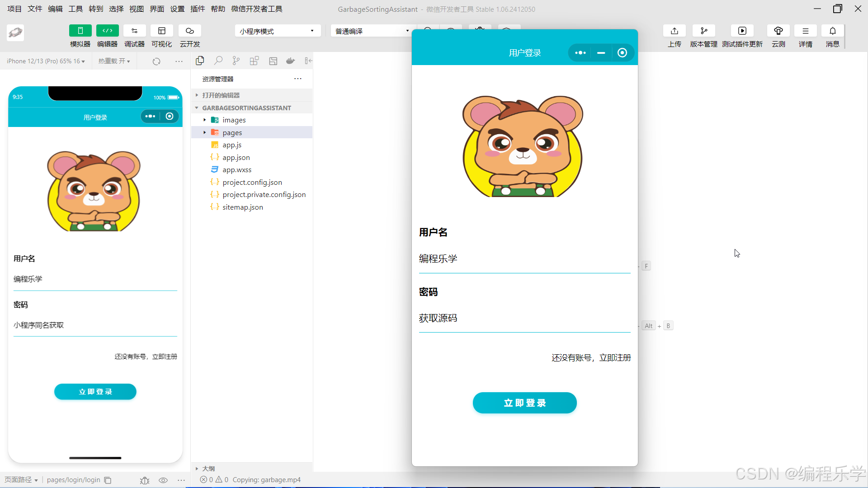This screenshot has height=488, width=868.
Task: Click the eye preview icon in status bar
Action: pos(163,480)
